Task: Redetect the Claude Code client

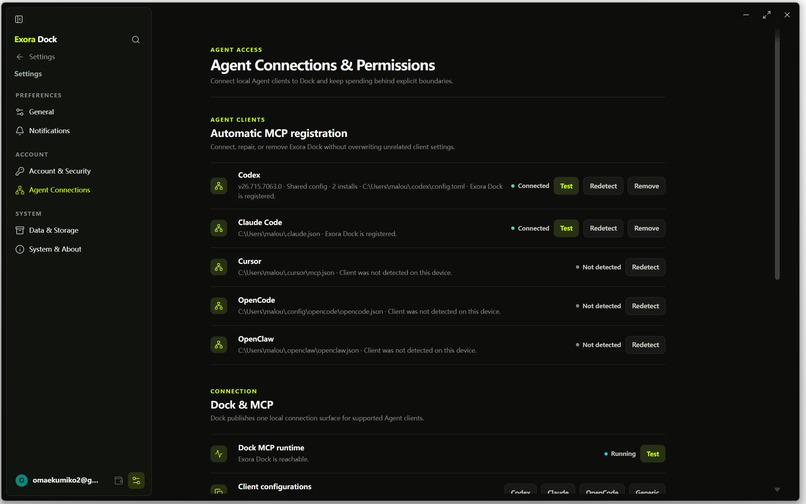Action: [x=603, y=228]
